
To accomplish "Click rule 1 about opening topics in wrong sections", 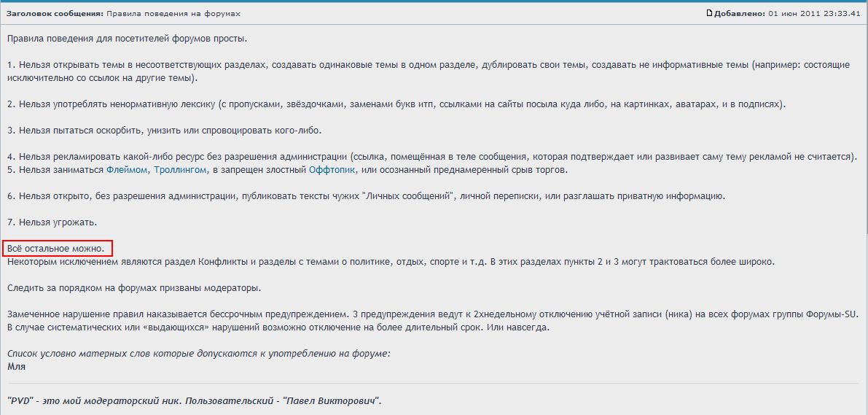I will click(x=292, y=65).
